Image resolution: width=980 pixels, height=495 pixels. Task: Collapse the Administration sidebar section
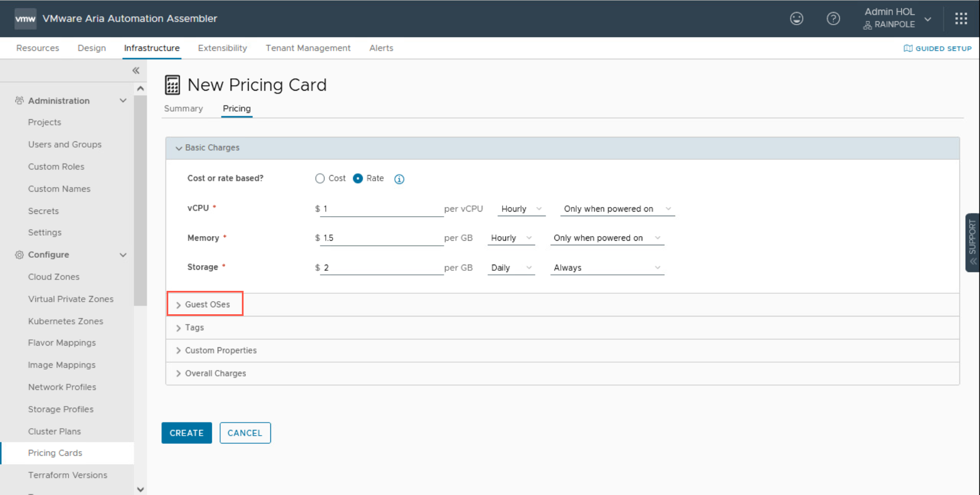pyautogui.click(x=123, y=101)
